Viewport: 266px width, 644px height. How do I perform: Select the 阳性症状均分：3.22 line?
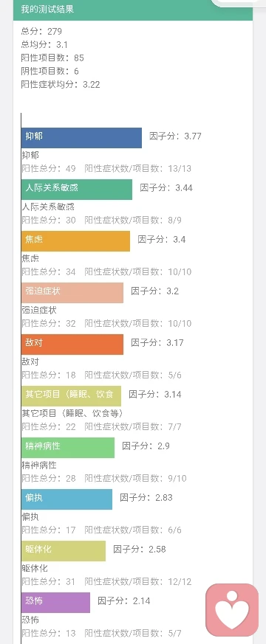pos(61,85)
